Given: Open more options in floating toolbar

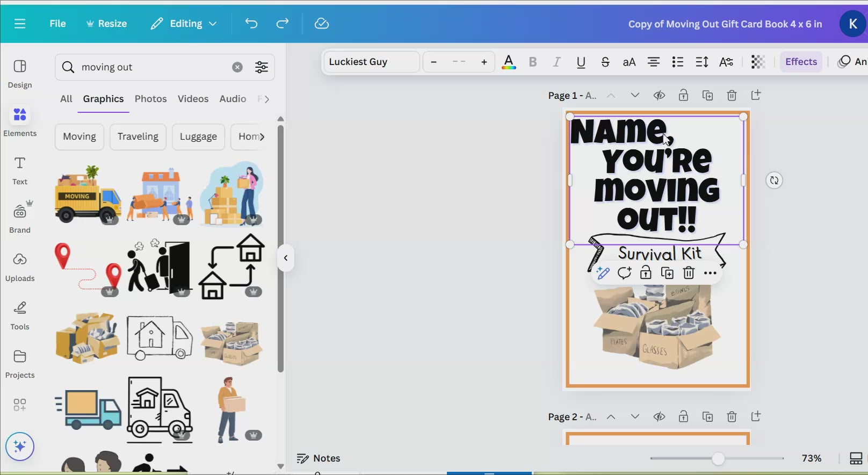Looking at the screenshot, I should [x=710, y=273].
